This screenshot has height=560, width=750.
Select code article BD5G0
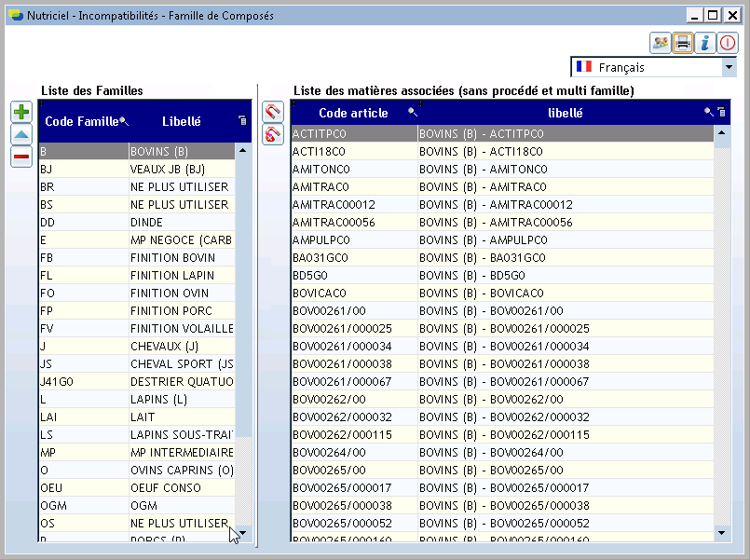[354, 276]
